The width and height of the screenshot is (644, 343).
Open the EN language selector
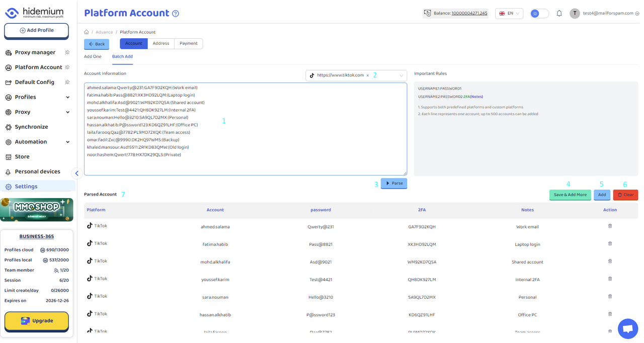(x=509, y=14)
